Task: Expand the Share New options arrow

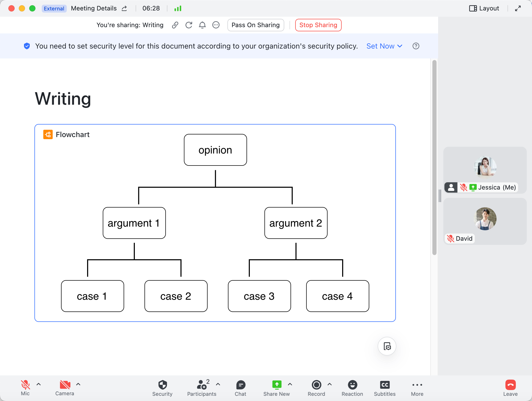Action: [290, 384]
